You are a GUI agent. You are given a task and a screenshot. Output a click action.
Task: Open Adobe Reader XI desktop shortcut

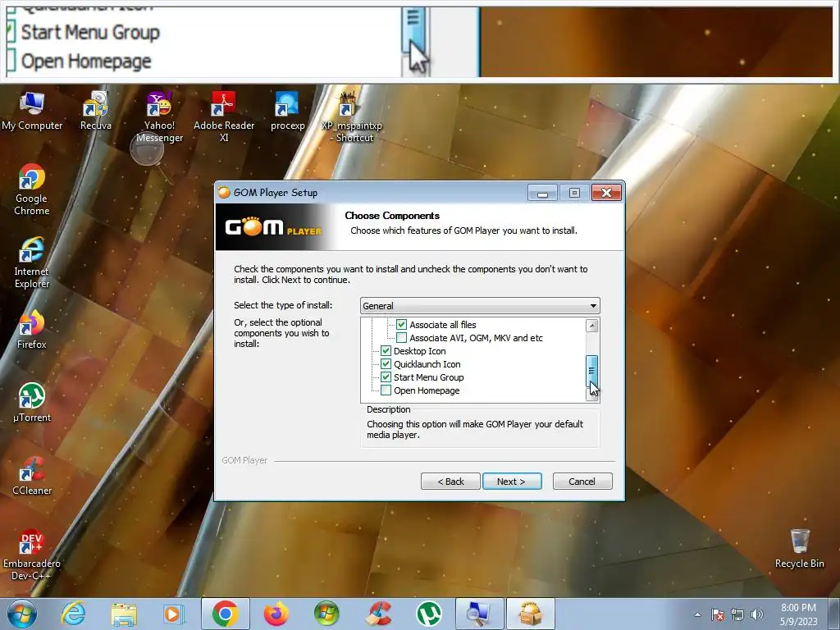point(224,116)
